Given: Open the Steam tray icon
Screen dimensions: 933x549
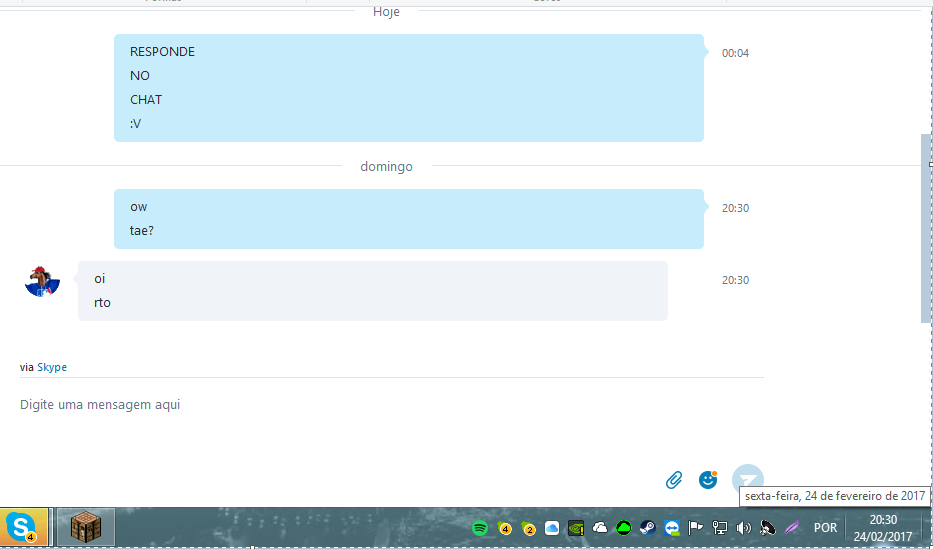Looking at the screenshot, I should [647, 528].
